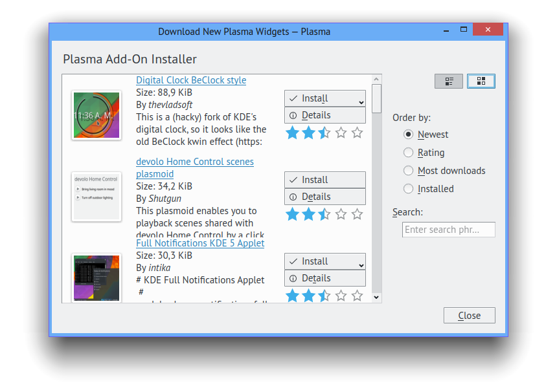Click the widget list scrollbar handle
Image resolution: width=557 pixels, height=392 pixels.
(x=376, y=98)
